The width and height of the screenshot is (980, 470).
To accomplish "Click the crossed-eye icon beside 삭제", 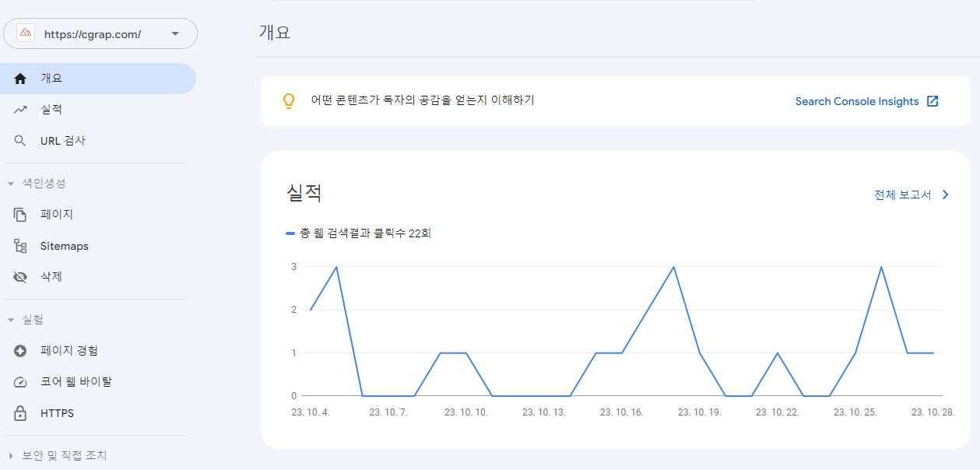I will [x=21, y=277].
